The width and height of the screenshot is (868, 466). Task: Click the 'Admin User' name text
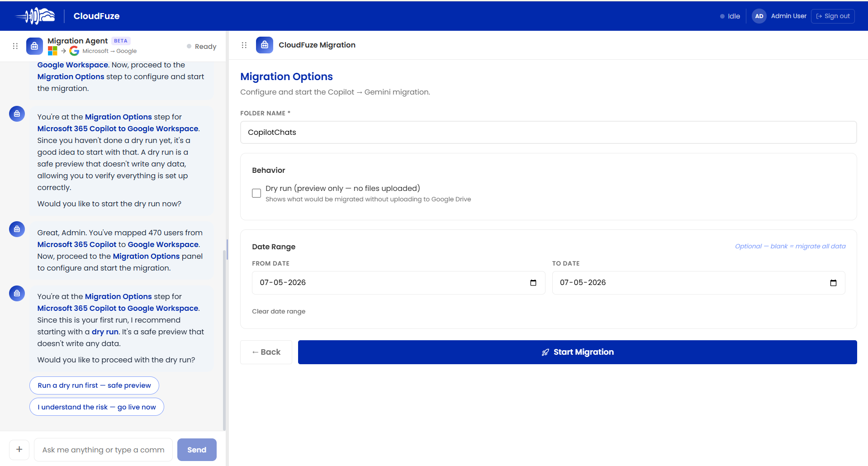tap(788, 16)
